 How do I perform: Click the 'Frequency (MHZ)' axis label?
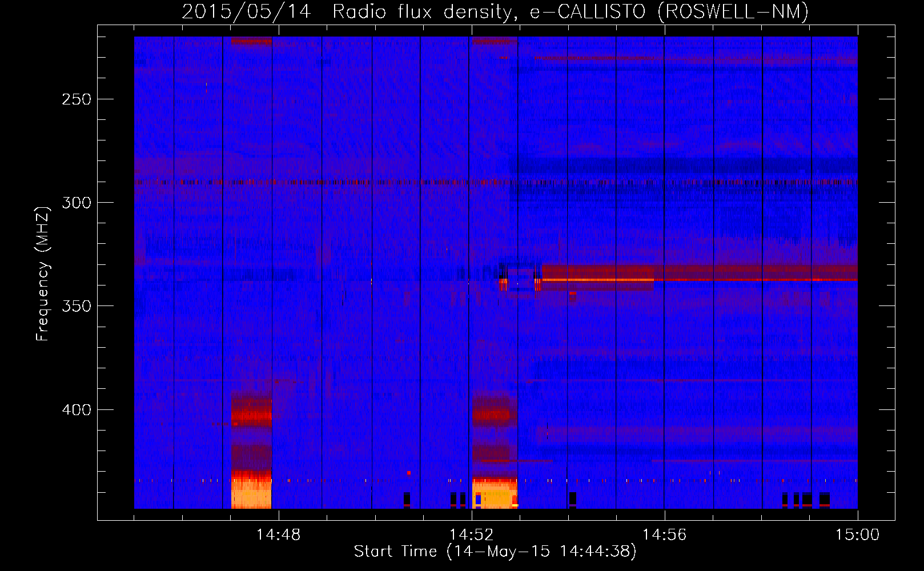coord(43,274)
